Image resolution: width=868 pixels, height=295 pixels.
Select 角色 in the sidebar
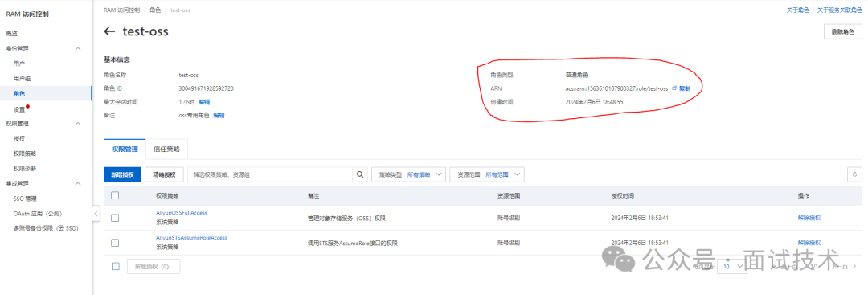[x=19, y=94]
